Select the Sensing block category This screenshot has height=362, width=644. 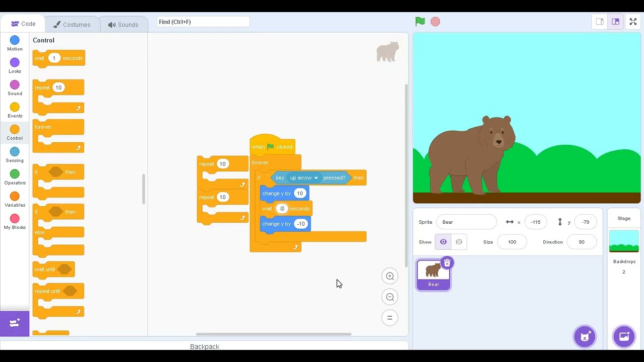(x=15, y=155)
